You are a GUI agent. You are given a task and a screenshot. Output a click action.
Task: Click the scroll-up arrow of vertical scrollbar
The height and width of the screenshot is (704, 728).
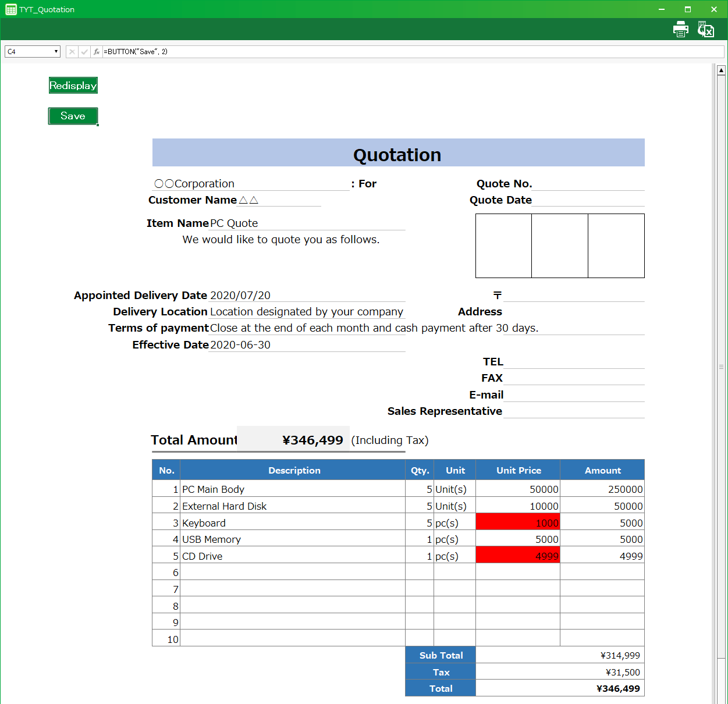coord(721,70)
